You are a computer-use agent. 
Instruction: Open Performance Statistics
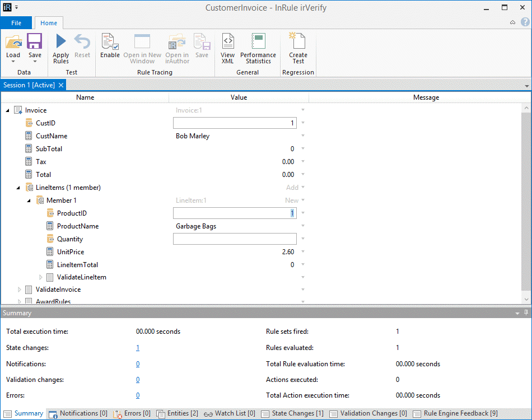[258, 42]
